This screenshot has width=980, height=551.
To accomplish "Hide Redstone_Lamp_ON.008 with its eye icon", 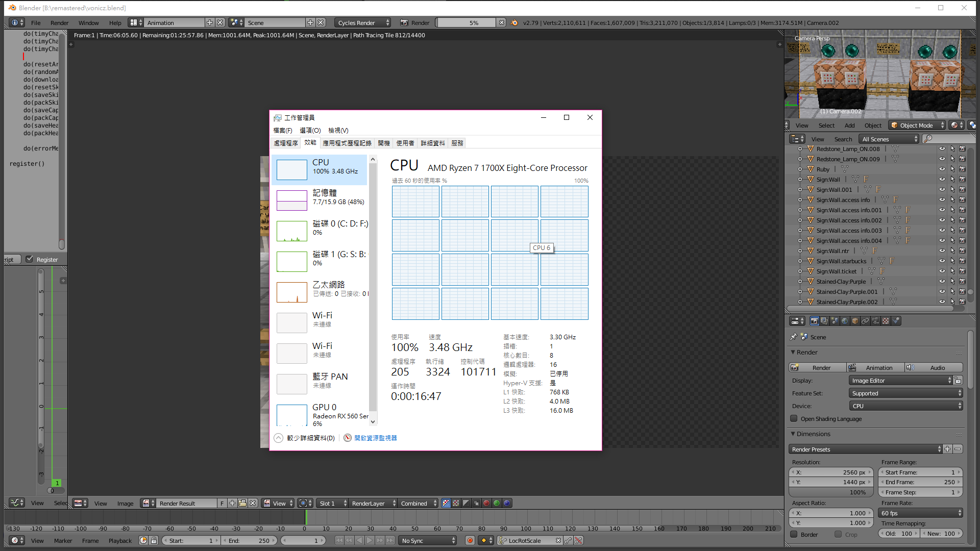I will coord(942,149).
